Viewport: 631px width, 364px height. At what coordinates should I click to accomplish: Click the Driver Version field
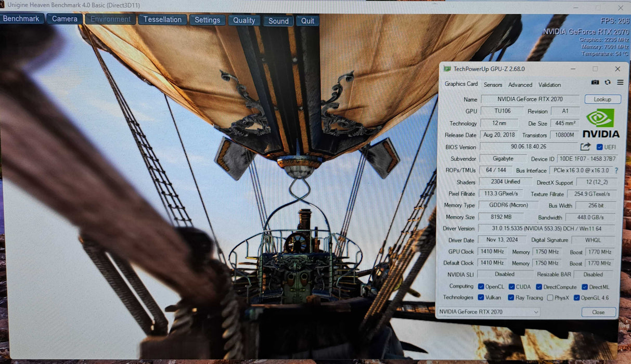(546, 229)
